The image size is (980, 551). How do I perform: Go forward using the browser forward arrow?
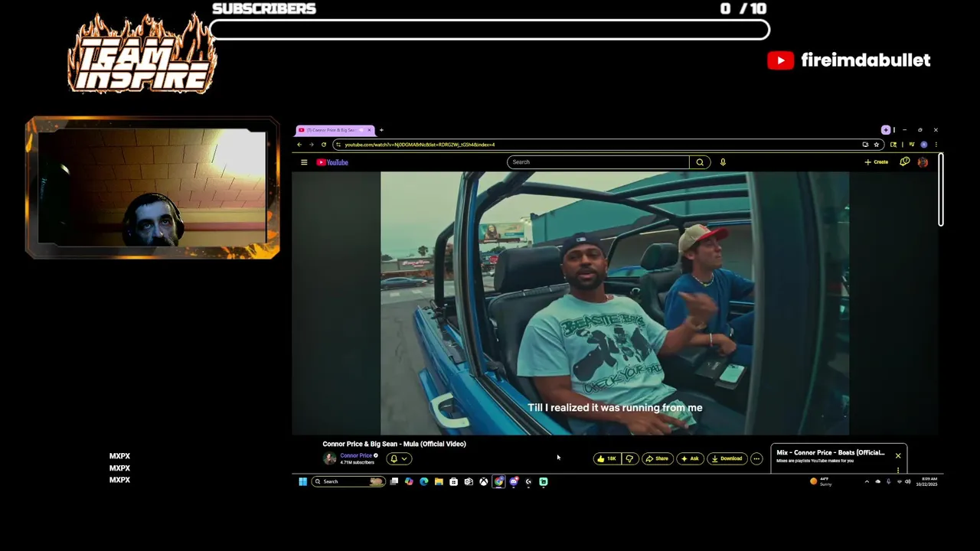pos(312,145)
